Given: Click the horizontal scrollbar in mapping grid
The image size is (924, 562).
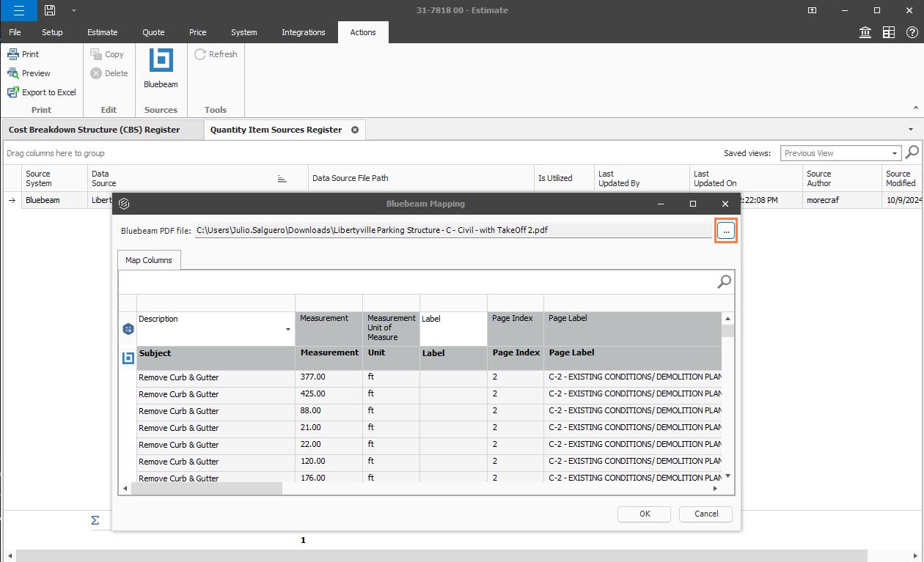Looking at the screenshot, I should (207, 489).
